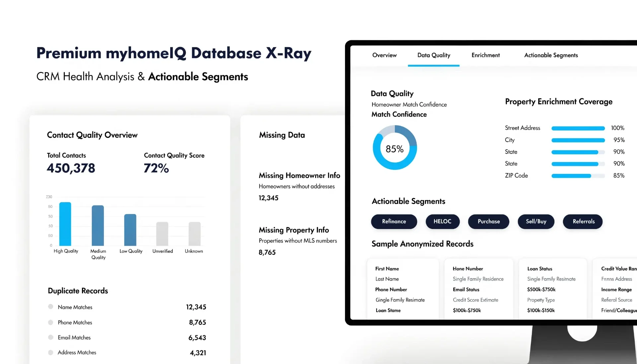Screen dimensions: 637x364
Task: Select the Email Matches radio bullet
Action: (50, 337)
